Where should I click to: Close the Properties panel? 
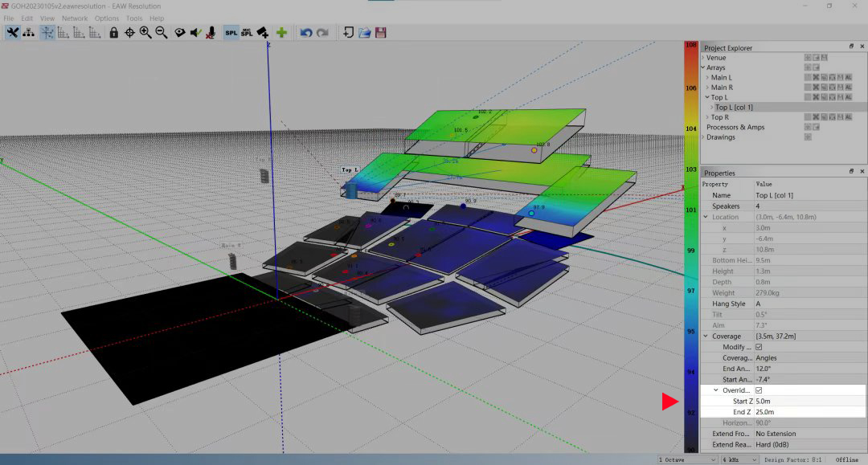(x=862, y=171)
